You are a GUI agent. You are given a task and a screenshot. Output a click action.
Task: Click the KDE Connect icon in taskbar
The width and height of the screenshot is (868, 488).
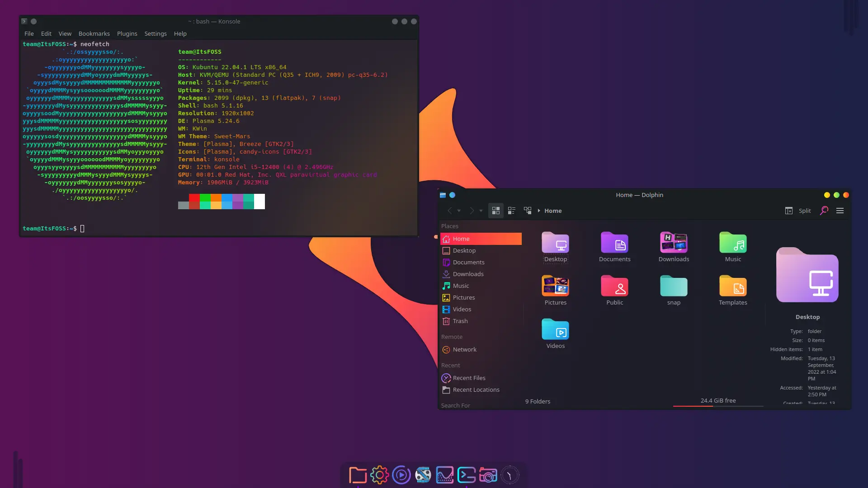coord(445,475)
